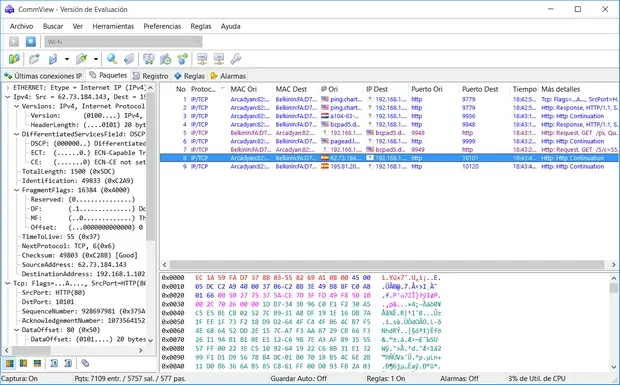Image resolution: width=620 pixels, height=385 pixels.
Task: Collapse the DifferentiatedServicesField node
Action: [16, 134]
